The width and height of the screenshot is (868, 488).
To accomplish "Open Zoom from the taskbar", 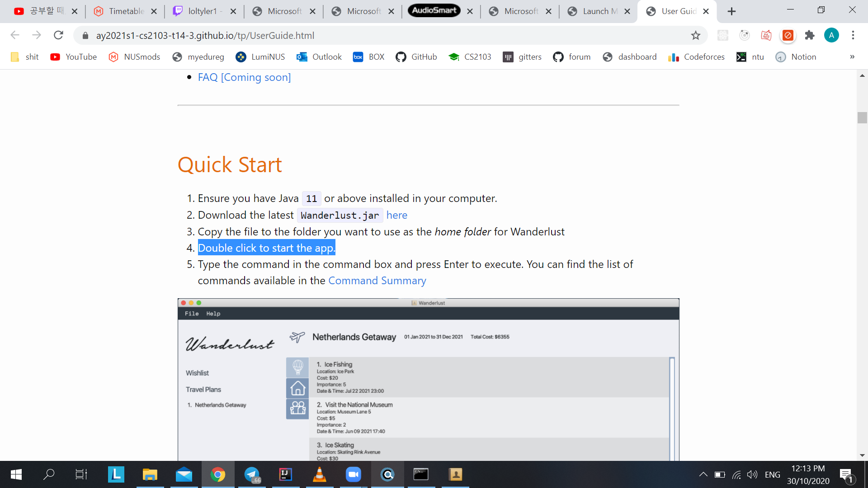I will [353, 474].
